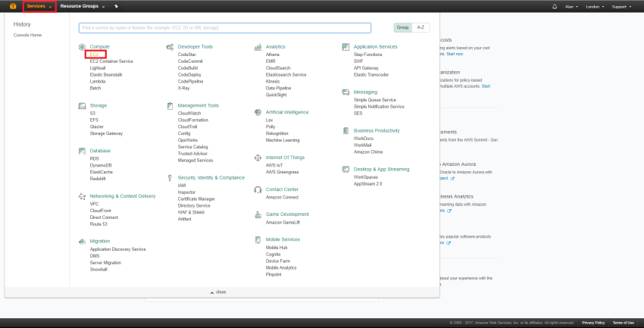Open the Resource Groups dropdown
The image size is (644, 328).
(82, 7)
